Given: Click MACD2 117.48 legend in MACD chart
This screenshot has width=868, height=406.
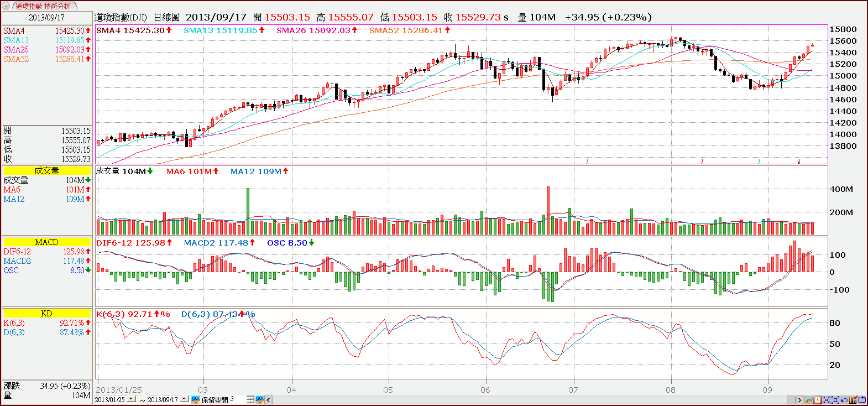Looking at the screenshot, I should click(x=219, y=243).
